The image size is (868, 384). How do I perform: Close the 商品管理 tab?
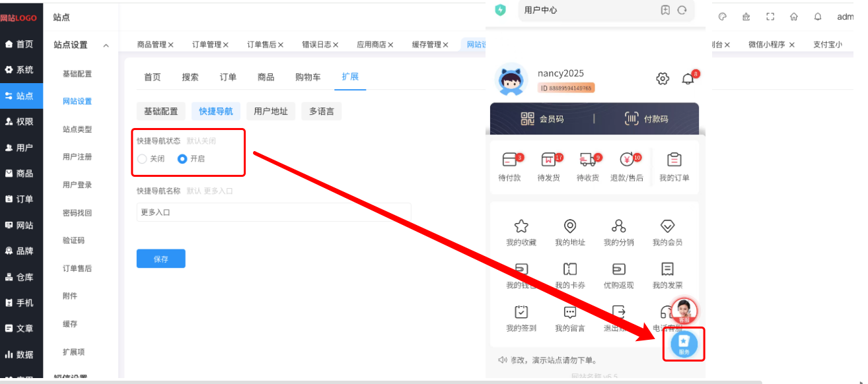coord(170,45)
